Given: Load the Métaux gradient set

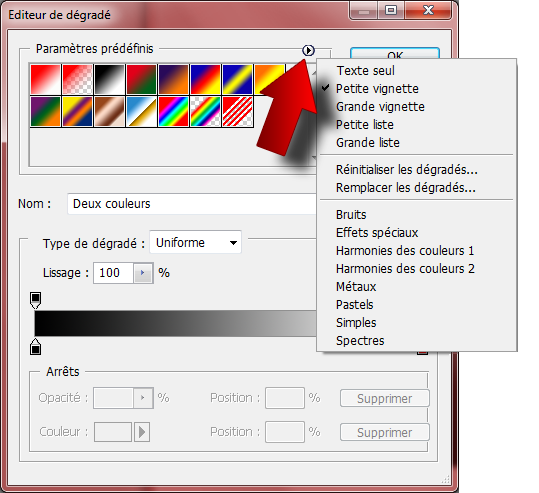Looking at the screenshot, I should tap(356, 287).
